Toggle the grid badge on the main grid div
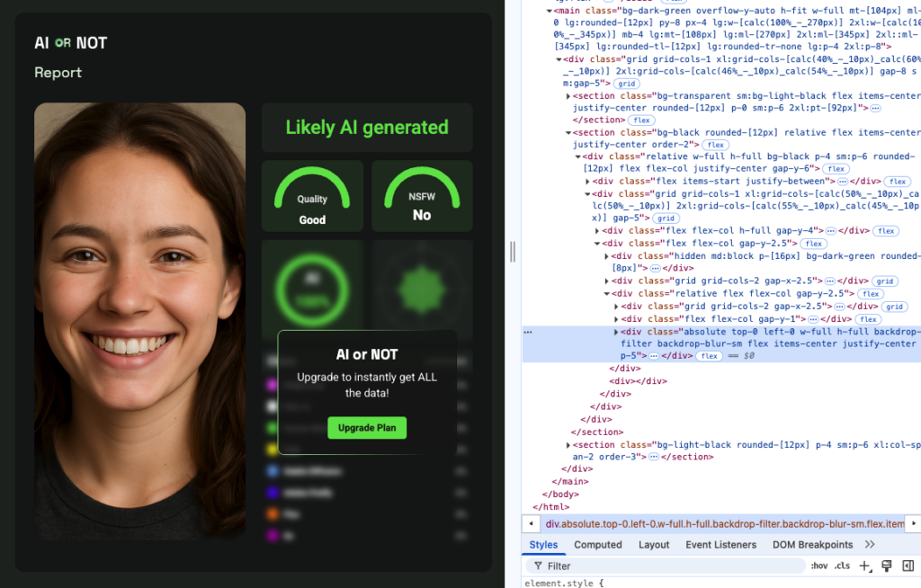The width and height of the screenshot is (921, 588). pos(626,84)
